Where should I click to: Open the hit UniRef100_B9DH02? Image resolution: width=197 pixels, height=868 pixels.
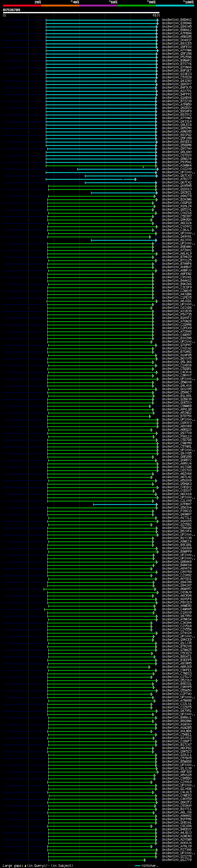[177, 20]
